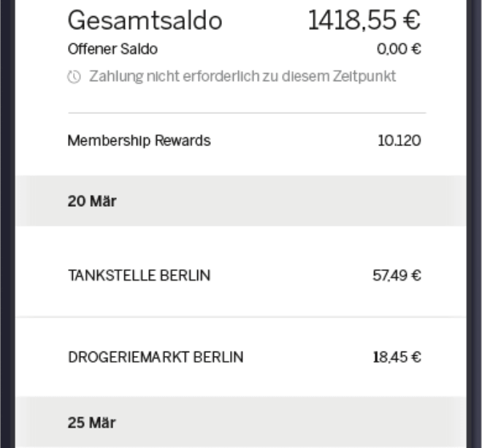Open Membership Rewards details
Image resolution: width=482 pixels, height=448 pixels.
[x=139, y=140]
